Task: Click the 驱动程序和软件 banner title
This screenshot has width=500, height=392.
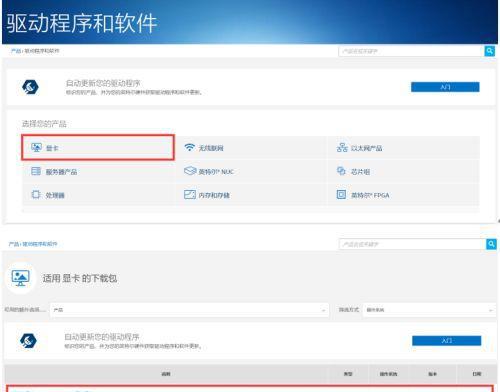Action: 82,23
